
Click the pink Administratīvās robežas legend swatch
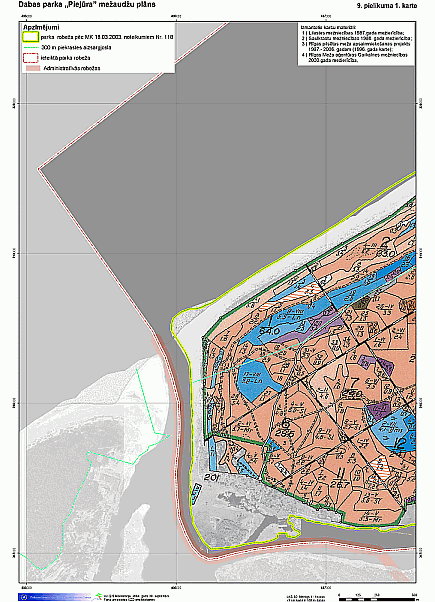point(33,68)
